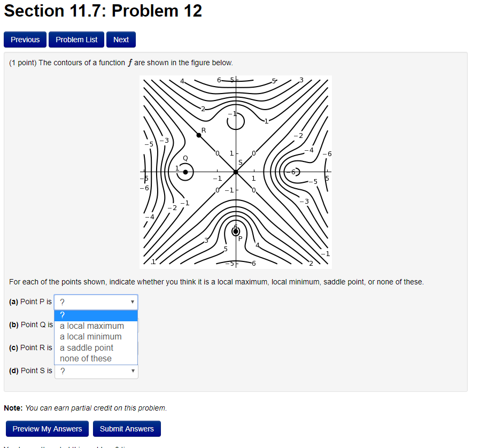The width and height of the screenshot is (503, 448).
Task: Click the Next button
Action: (120, 39)
